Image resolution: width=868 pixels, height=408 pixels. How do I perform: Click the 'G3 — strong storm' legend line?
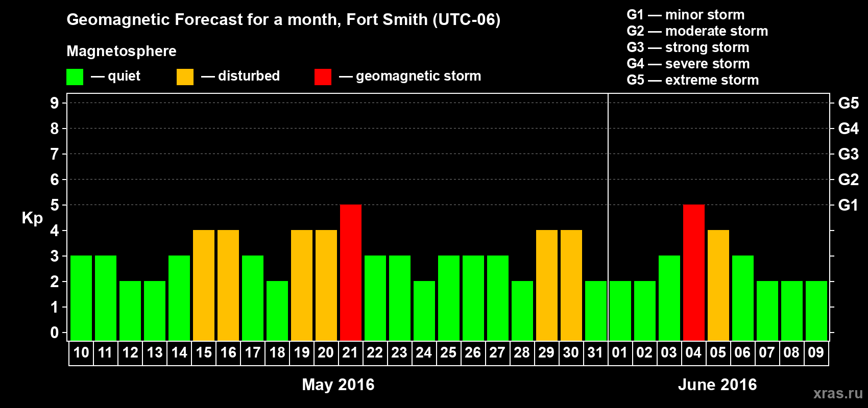[x=688, y=47]
